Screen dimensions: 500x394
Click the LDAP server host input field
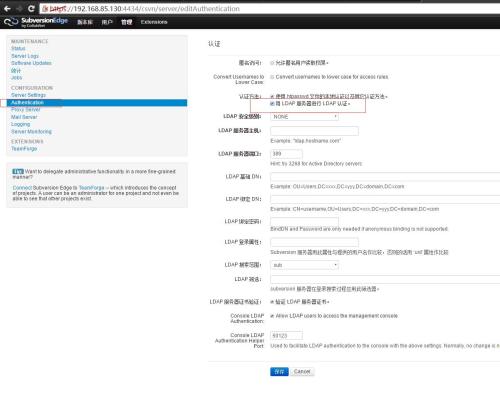tap(314, 131)
